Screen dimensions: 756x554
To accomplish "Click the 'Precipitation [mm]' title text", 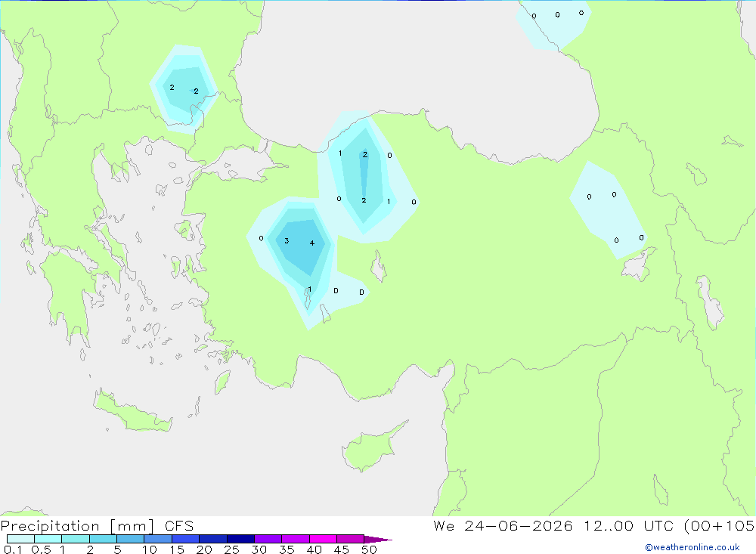I will [77, 526].
